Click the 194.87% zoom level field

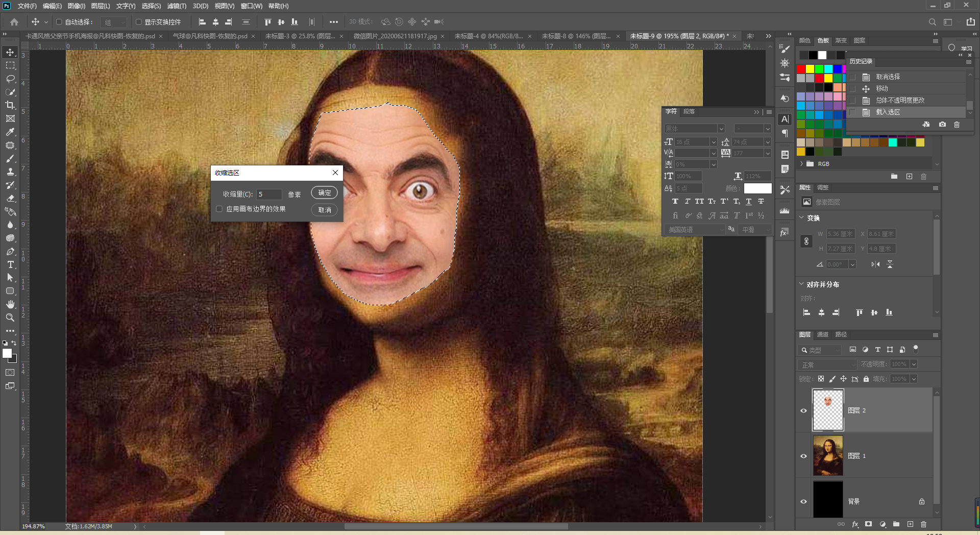[33, 526]
